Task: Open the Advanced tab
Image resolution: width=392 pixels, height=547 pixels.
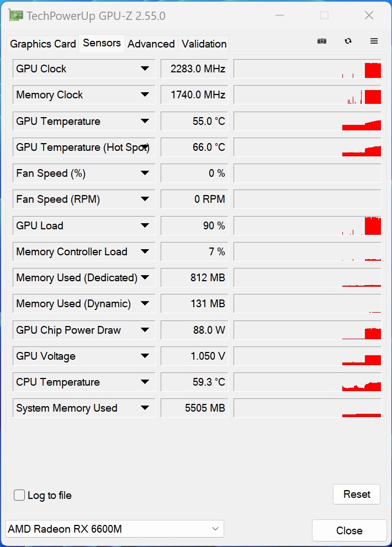Action: click(x=151, y=44)
